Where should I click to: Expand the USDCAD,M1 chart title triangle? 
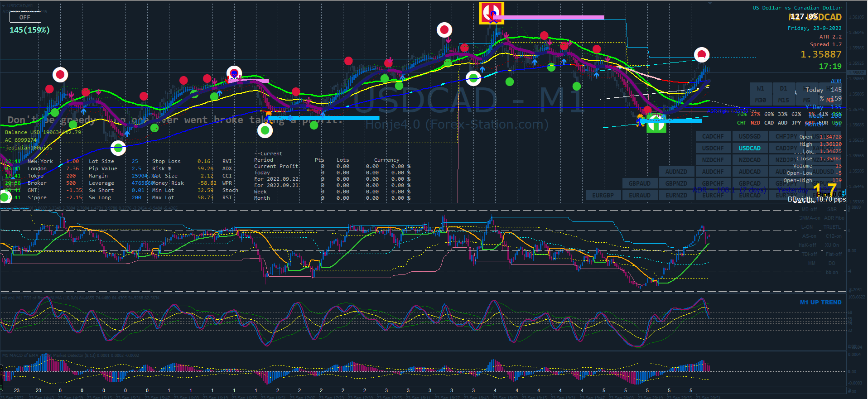click(4, 6)
